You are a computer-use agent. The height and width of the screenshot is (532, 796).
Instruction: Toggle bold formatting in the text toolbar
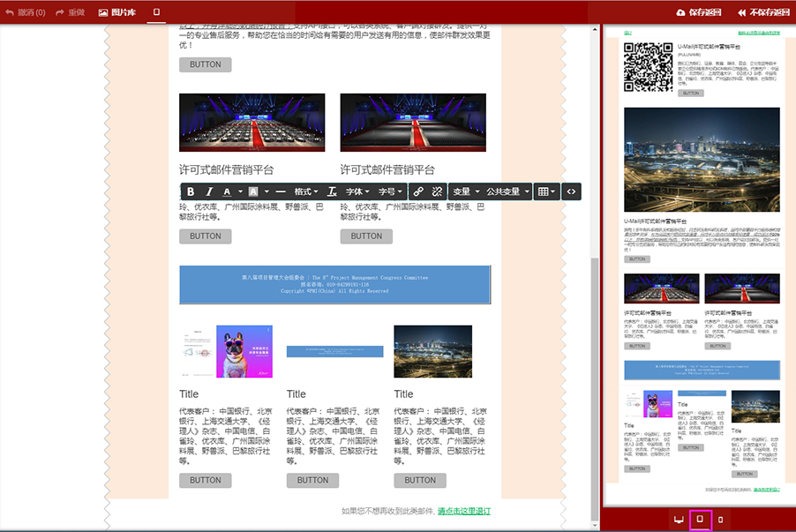(x=191, y=191)
